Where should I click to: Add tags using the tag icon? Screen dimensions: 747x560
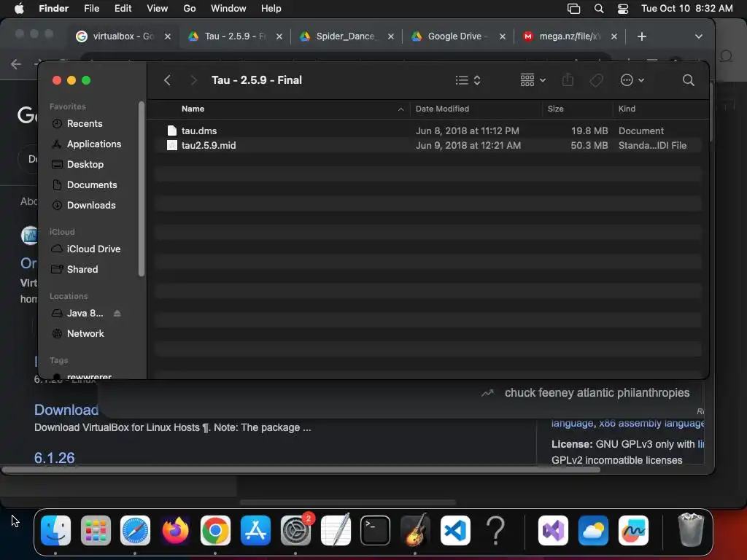(x=596, y=80)
